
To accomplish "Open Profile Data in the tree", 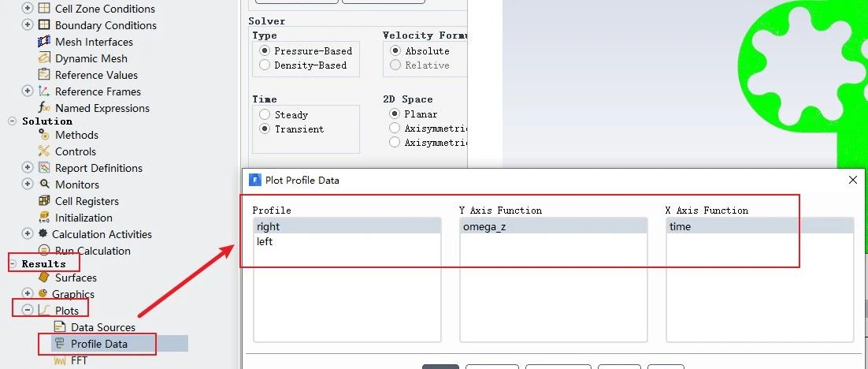I will pyautogui.click(x=98, y=344).
